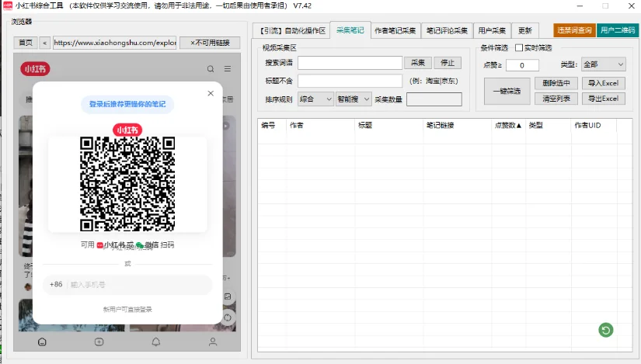Go to the 用户采集 tab
The image size is (641, 364).
[x=492, y=30]
